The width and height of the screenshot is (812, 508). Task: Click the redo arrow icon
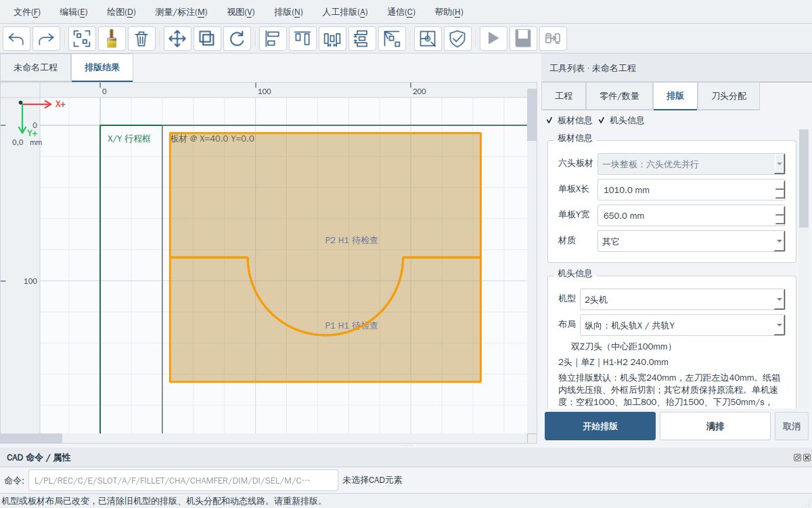(46, 39)
